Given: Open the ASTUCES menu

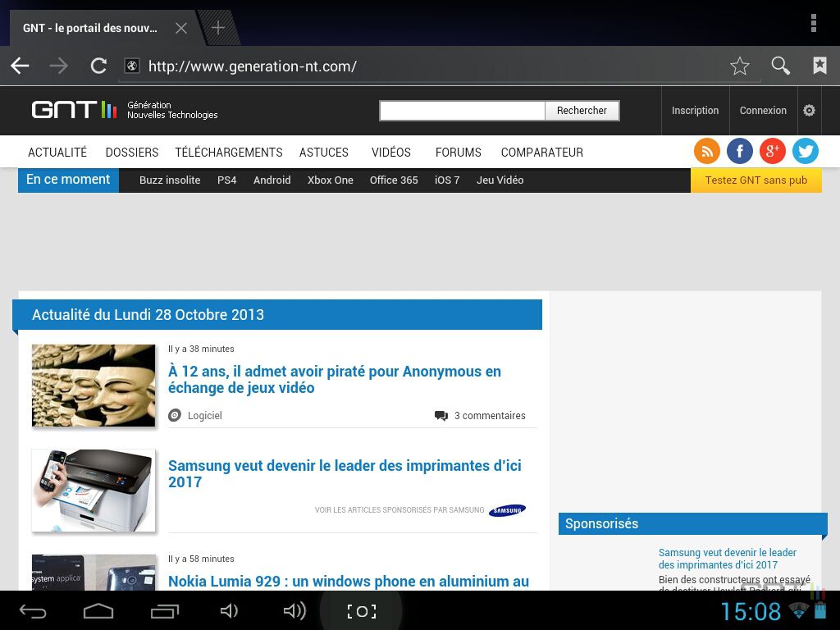Looking at the screenshot, I should 323,152.
